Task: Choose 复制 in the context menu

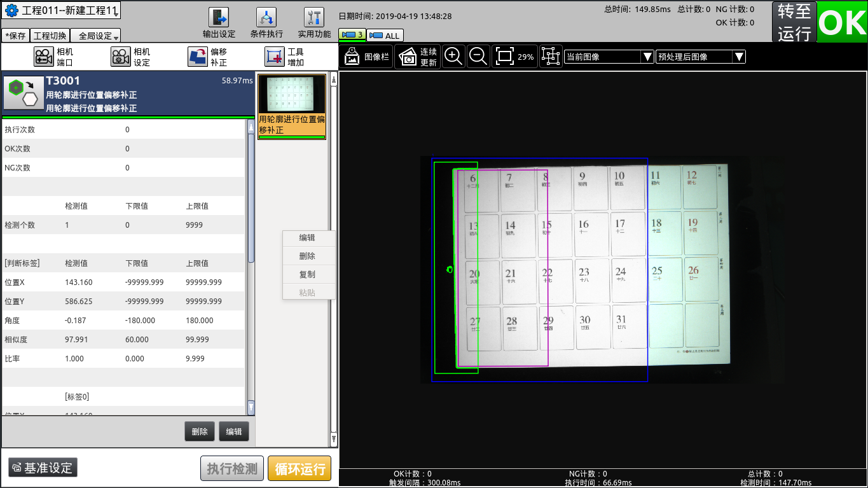Action: [308, 274]
